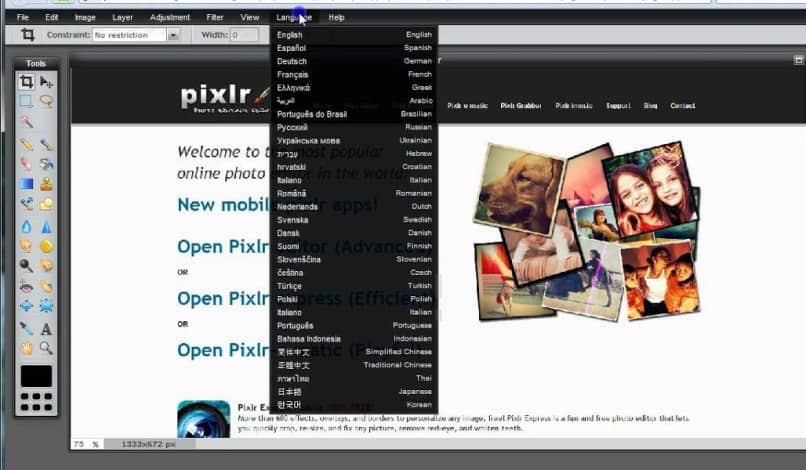Choose Traditional Chinese language
The width and height of the screenshot is (806, 470).
354,365
